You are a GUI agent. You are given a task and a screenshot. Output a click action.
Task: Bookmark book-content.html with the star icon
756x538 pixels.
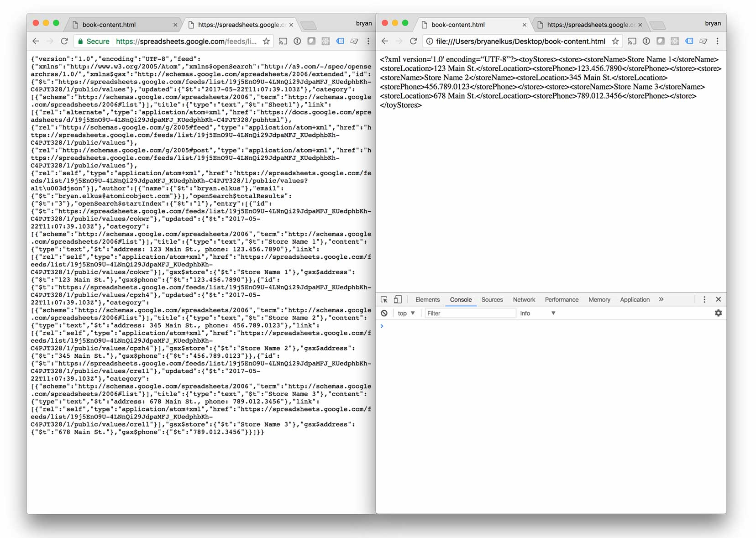coord(615,42)
